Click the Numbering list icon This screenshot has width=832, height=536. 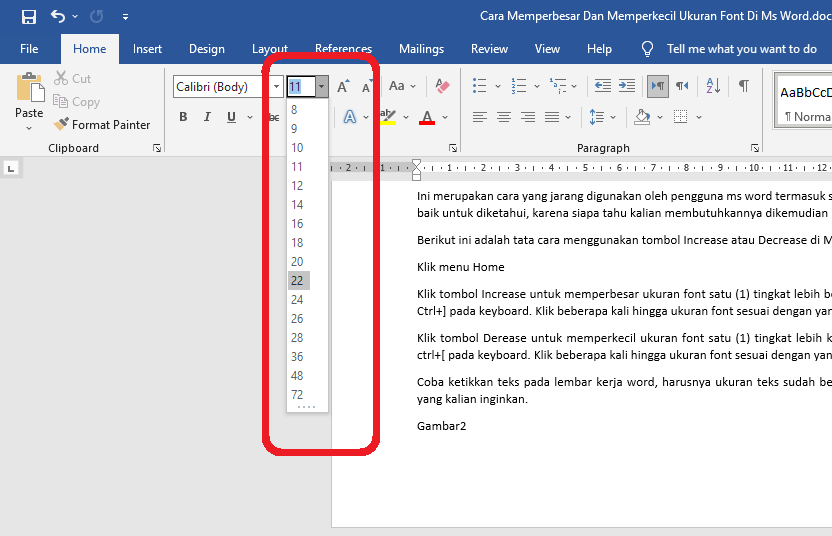click(x=519, y=85)
